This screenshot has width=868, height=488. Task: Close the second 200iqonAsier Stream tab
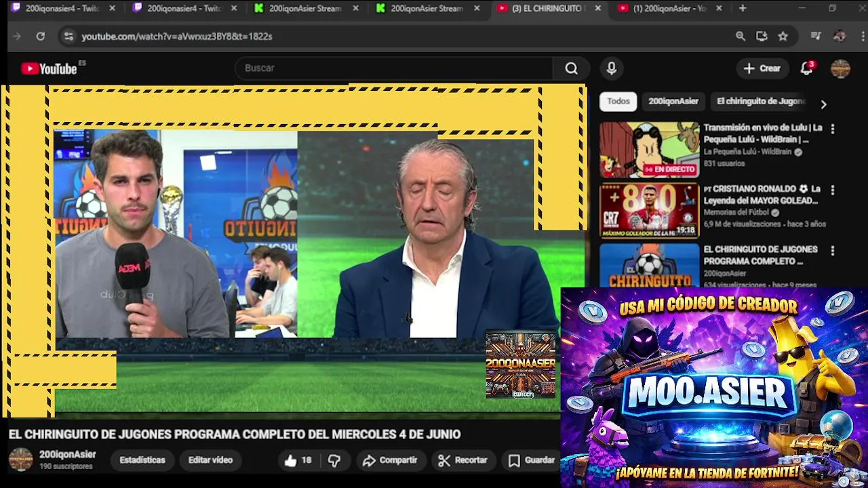tap(477, 9)
